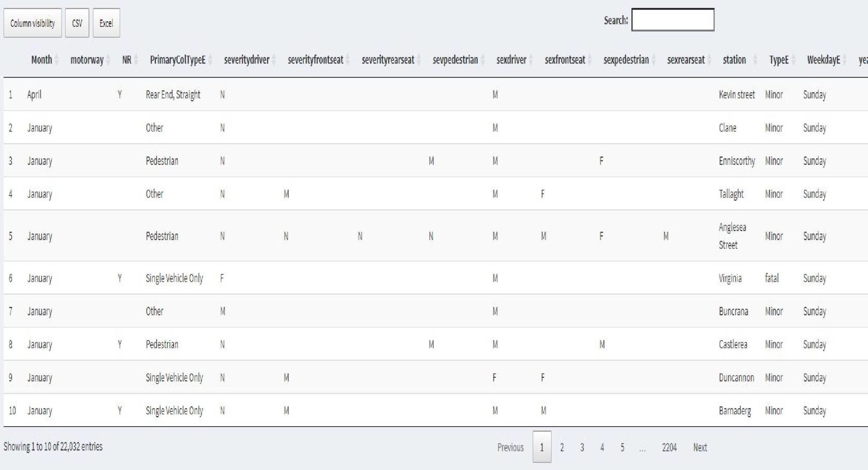The width and height of the screenshot is (868, 470).
Task: Sort PrimaryColTypeE column using arrow icon
Action: point(210,60)
